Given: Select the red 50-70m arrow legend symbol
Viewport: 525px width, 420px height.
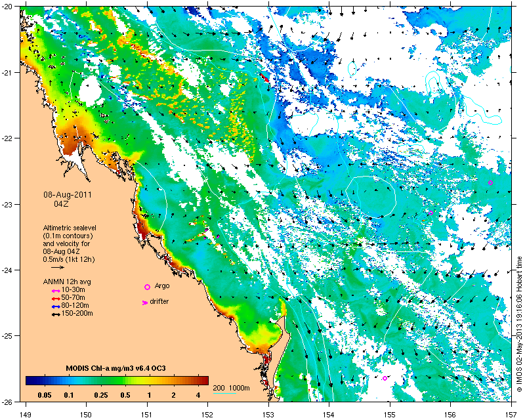Looking at the screenshot, I should (x=56, y=299).
